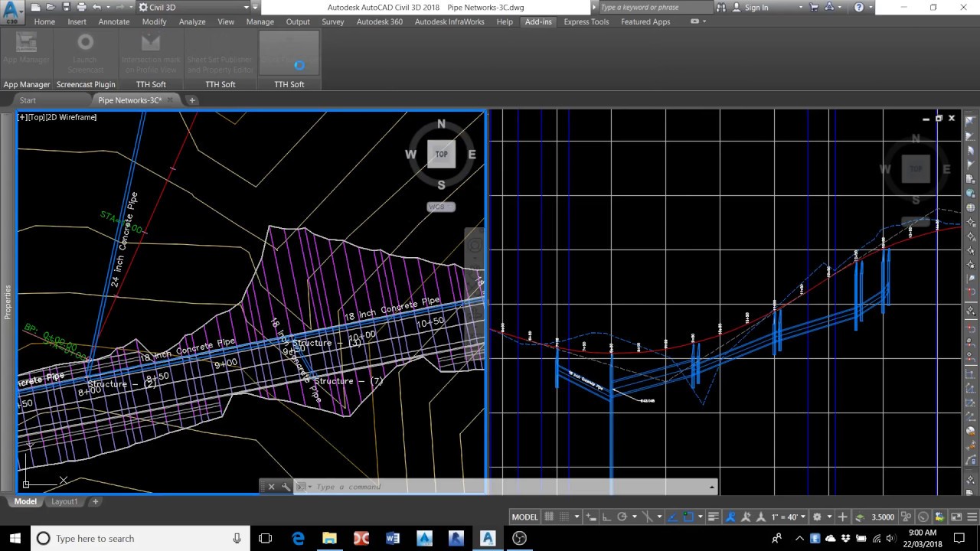Toggle Polar Tracking in status bar
980x551 pixels.
(x=622, y=517)
